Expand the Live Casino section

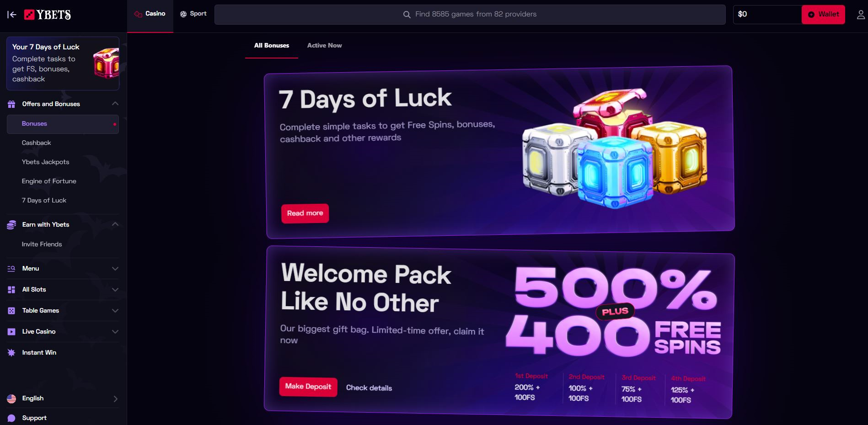[115, 332]
